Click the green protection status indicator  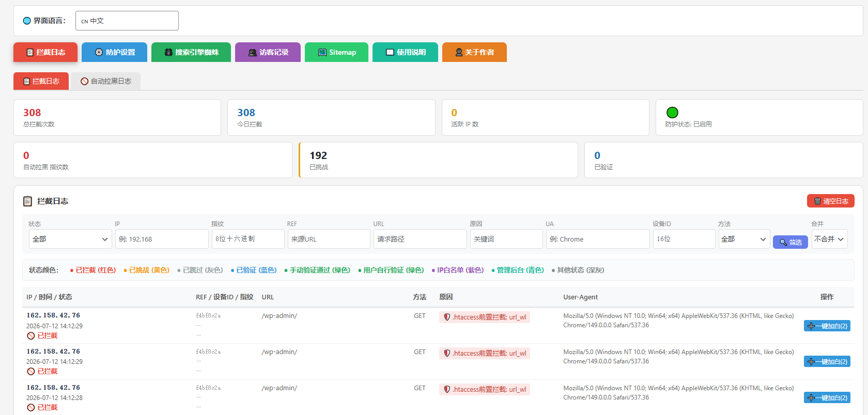tap(672, 113)
